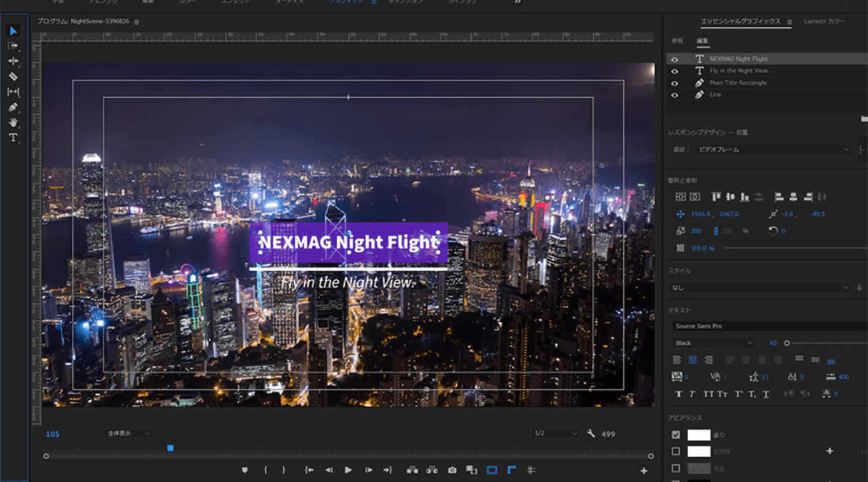The width and height of the screenshot is (868, 482).
Task: Click center-align text icon
Action: click(x=692, y=360)
